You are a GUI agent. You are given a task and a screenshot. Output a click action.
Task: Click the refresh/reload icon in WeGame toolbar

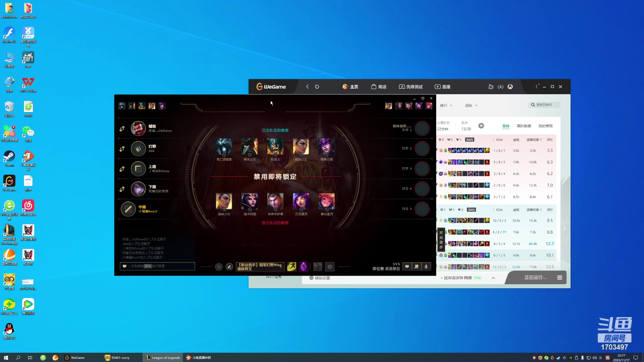tap(317, 86)
